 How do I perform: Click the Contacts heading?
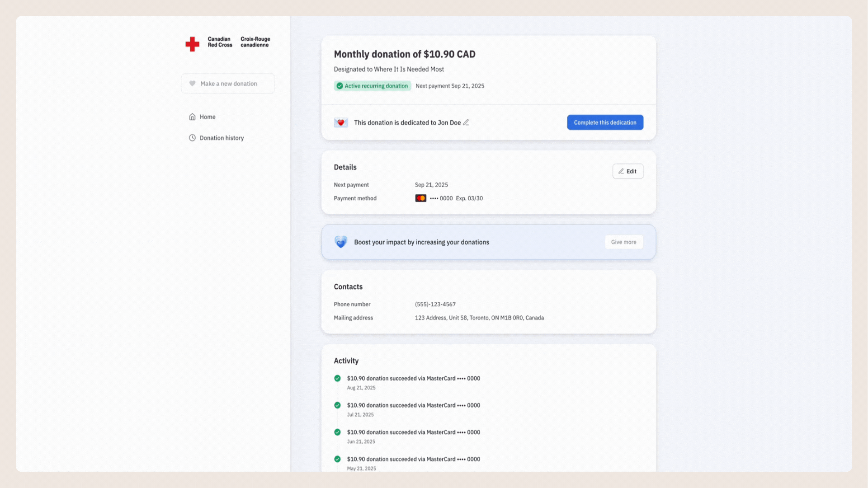click(348, 287)
